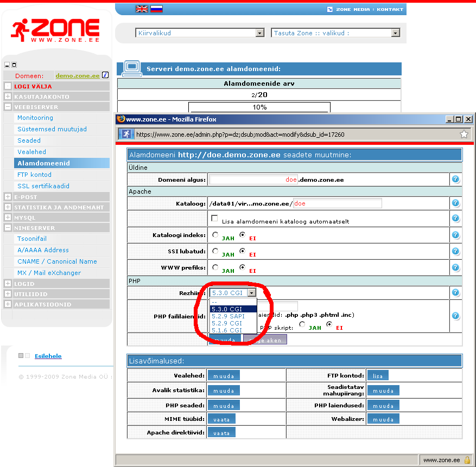Choose 5.2.9 CGI in PHP mode list
The width and height of the screenshot is (476, 467).
point(233,323)
